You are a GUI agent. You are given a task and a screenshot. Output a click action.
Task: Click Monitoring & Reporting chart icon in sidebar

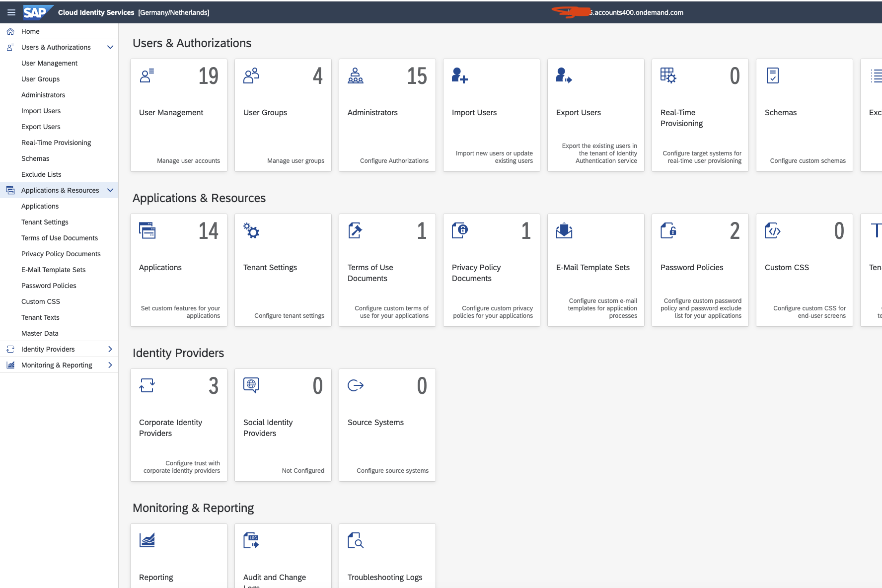point(10,365)
